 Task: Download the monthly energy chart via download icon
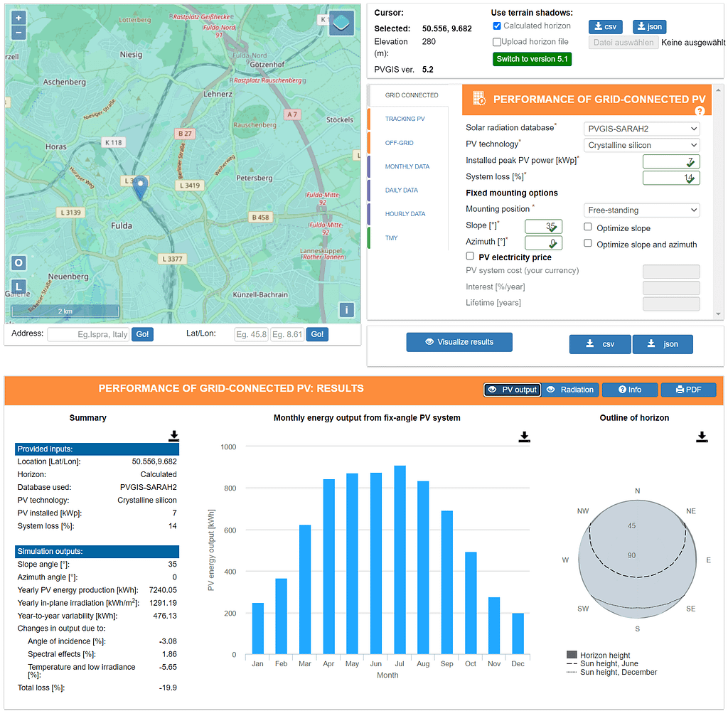coord(524,437)
